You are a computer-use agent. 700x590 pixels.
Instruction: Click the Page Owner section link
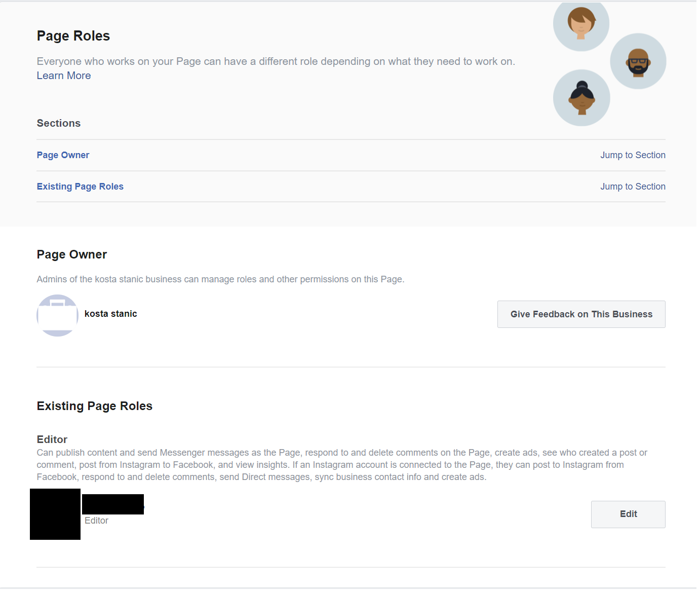tap(63, 155)
